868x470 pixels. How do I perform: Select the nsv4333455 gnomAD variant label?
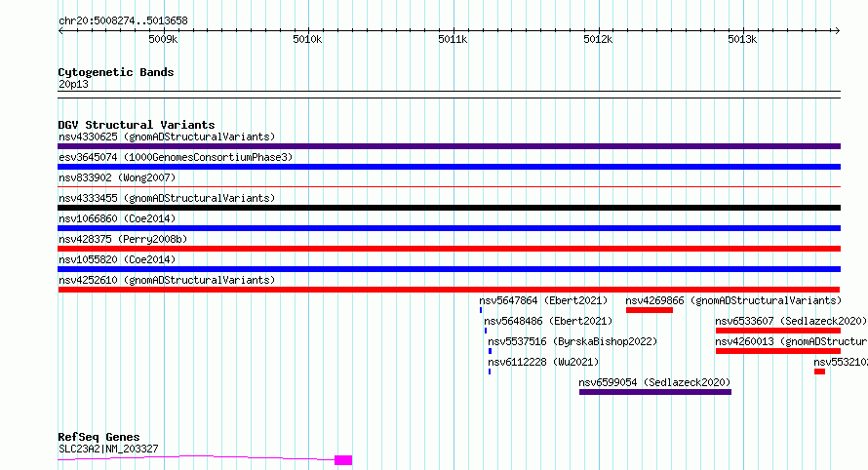click(x=167, y=198)
